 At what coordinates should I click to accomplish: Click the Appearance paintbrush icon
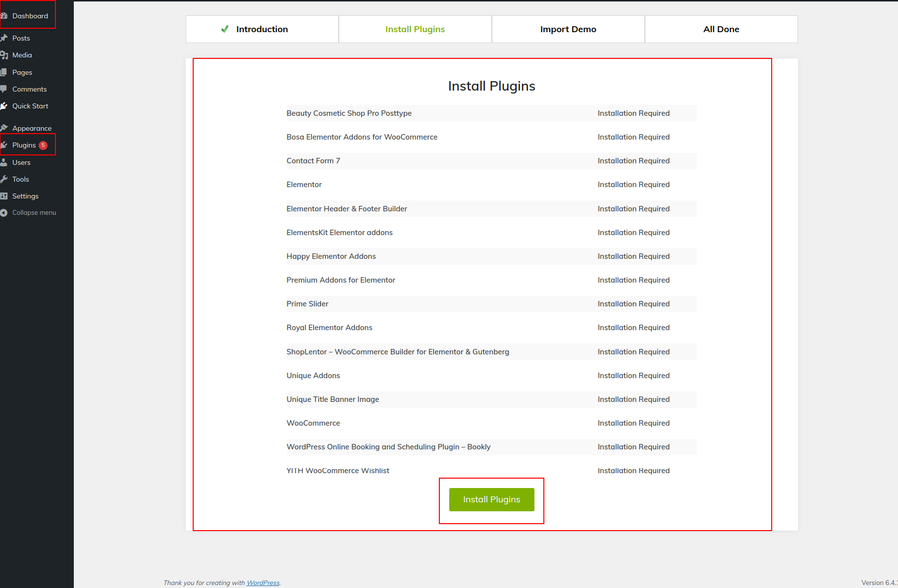[4, 128]
